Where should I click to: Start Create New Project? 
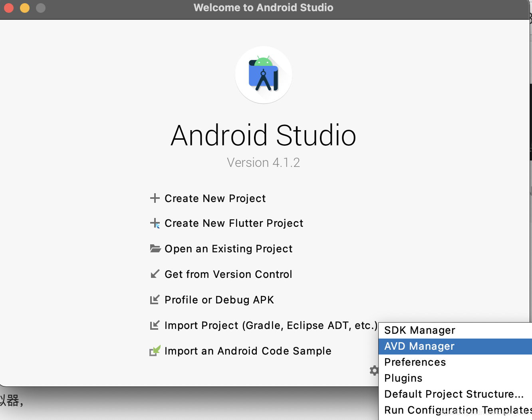click(x=215, y=198)
